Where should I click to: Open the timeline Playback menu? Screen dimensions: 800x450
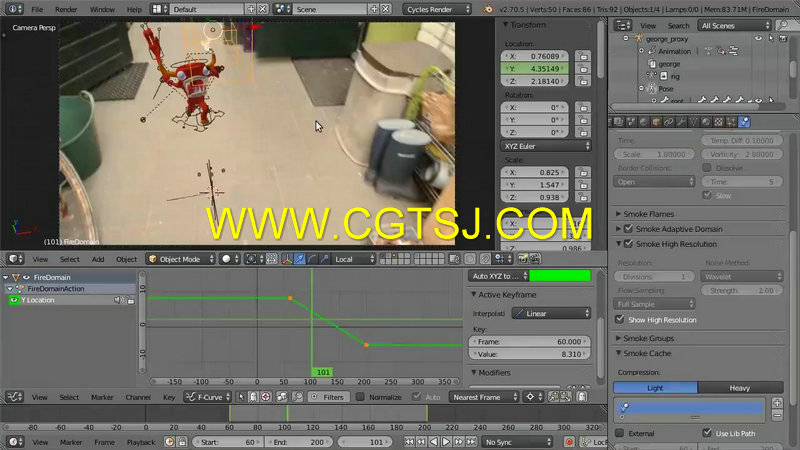[141, 442]
